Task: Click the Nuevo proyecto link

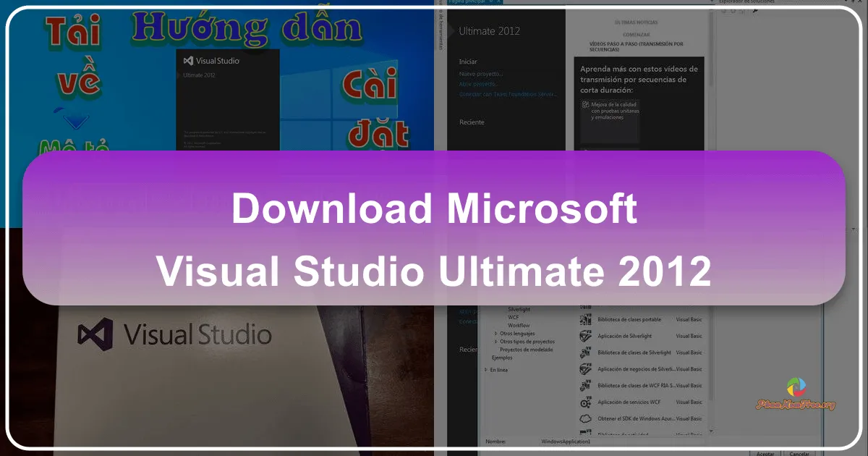Action: coord(480,72)
